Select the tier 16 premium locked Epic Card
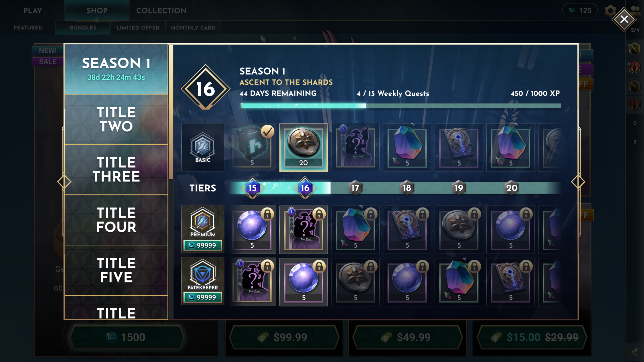Viewport: 644px width, 362px height. 304,230
